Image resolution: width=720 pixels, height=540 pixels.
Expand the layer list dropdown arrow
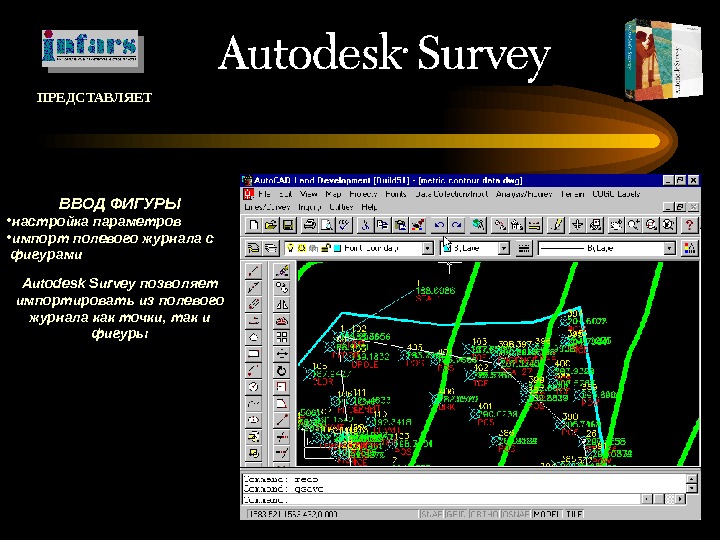pyautogui.click(x=428, y=248)
